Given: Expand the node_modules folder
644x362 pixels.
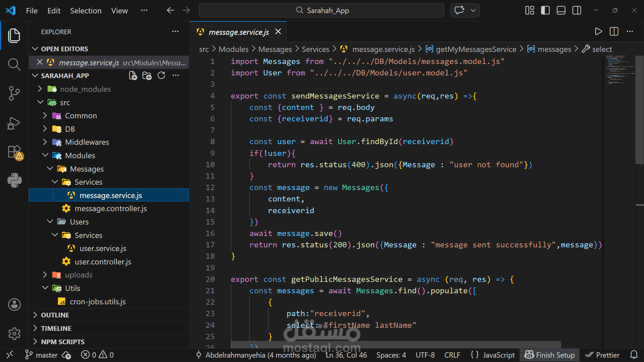Looking at the screenshot, I should pyautogui.click(x=85, y=89).
